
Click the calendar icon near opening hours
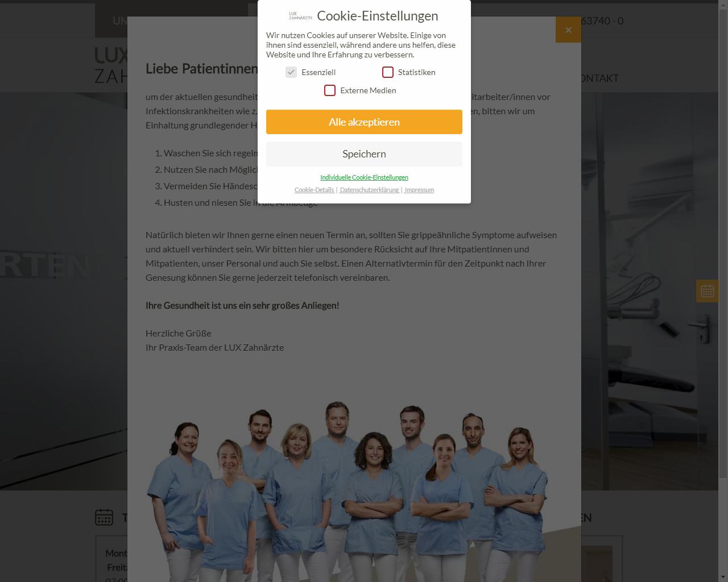tap(104, 517)
